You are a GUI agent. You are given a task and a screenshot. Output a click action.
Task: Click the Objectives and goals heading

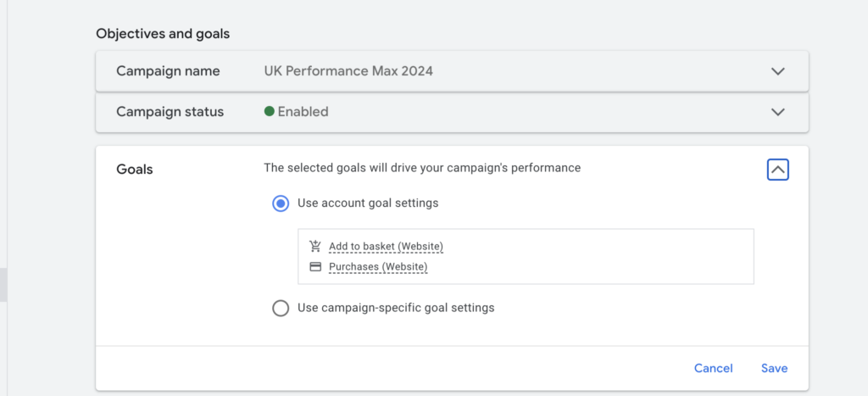pos(163,34)
